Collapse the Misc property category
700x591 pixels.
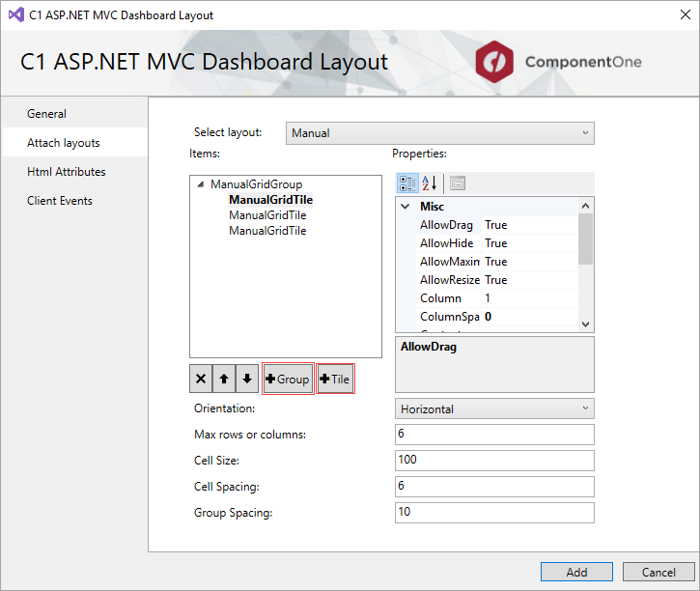(x=406, y=207)
